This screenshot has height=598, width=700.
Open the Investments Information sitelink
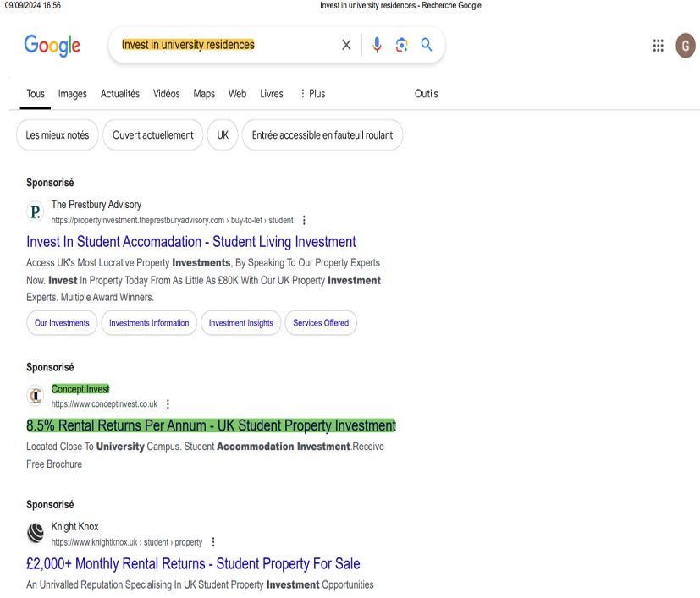(x=149, y=322)
